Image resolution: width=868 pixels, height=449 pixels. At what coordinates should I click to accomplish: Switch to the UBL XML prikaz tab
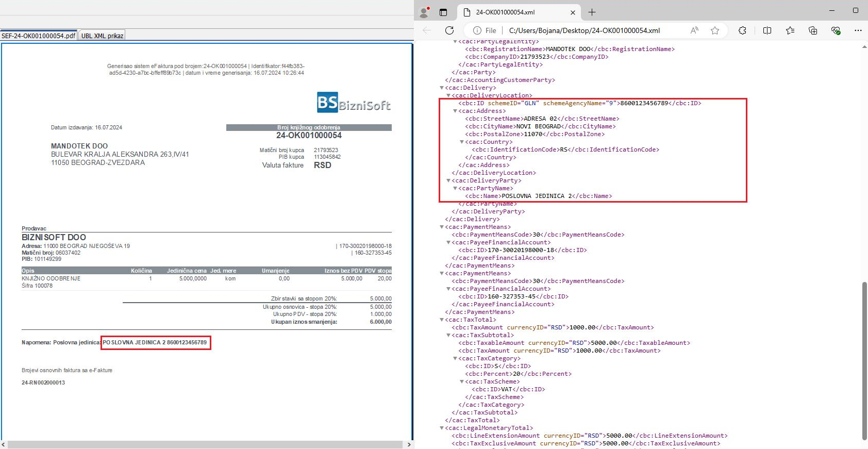point(102,36)
